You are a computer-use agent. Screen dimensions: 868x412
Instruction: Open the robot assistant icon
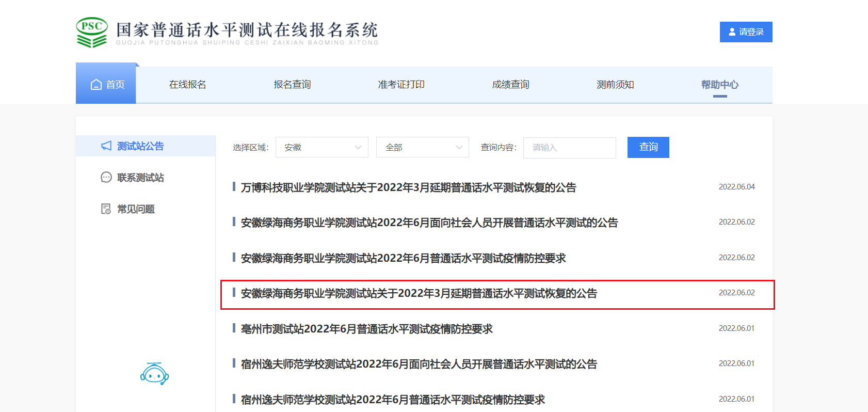click(154, 374)
